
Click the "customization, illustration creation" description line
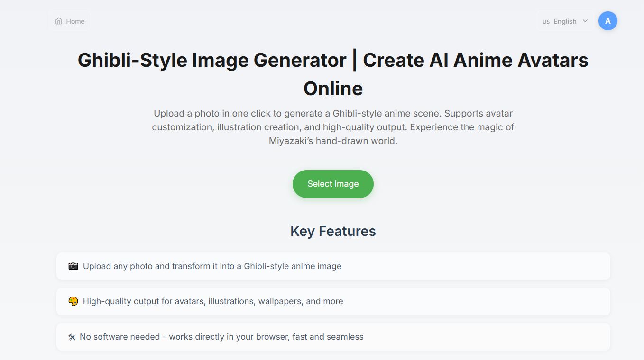click(333, 127)
